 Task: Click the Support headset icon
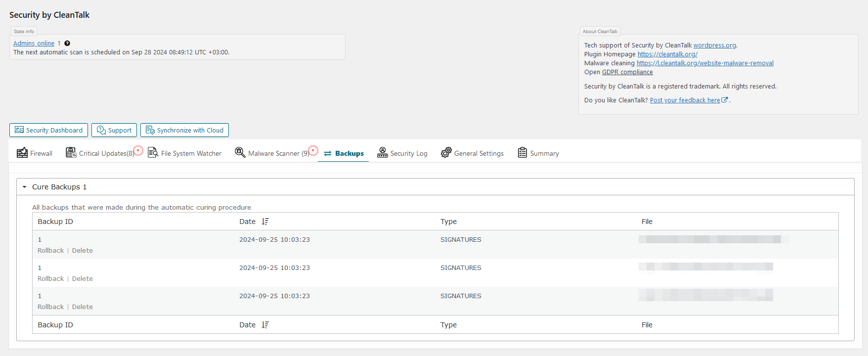pos(101,130)
